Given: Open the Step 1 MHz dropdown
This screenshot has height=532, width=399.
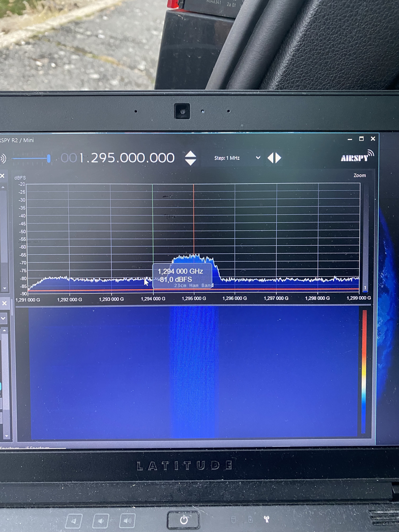Looking at the screenshot, I should [258, 158].
